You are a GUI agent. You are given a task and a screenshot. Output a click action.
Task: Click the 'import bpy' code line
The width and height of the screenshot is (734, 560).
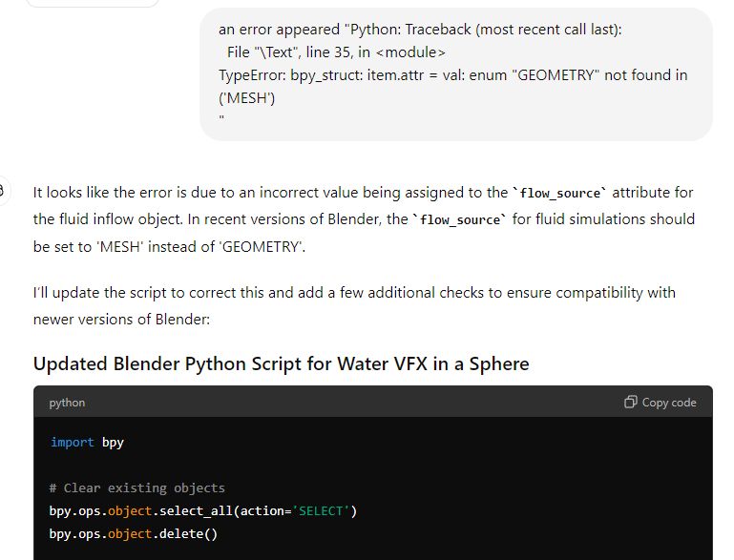[x=87, y=443]
